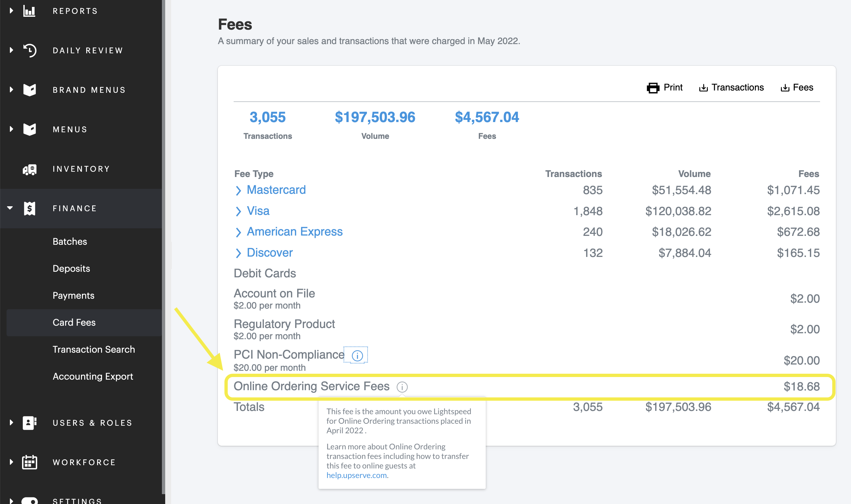Click the Daily Review clock icon
Viewport: 851px width, 504px height.
point(30,51)
